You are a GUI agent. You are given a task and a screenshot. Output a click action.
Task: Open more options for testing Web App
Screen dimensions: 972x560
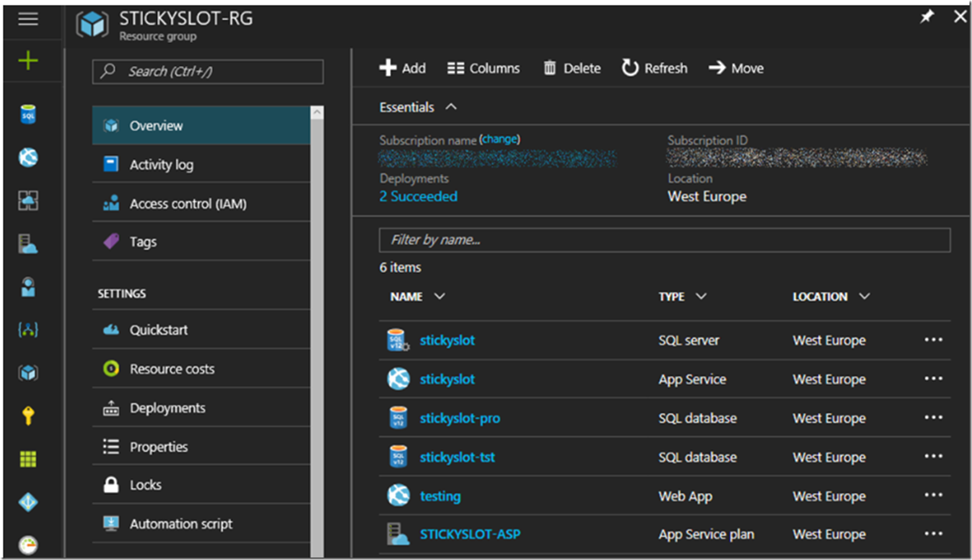pyautogui.click(x=934, y=495)
